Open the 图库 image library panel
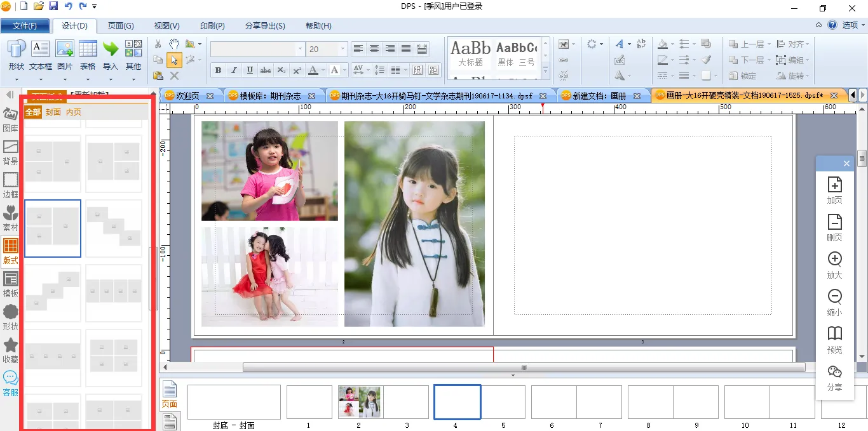868x431 pixels. coord(11,119)
